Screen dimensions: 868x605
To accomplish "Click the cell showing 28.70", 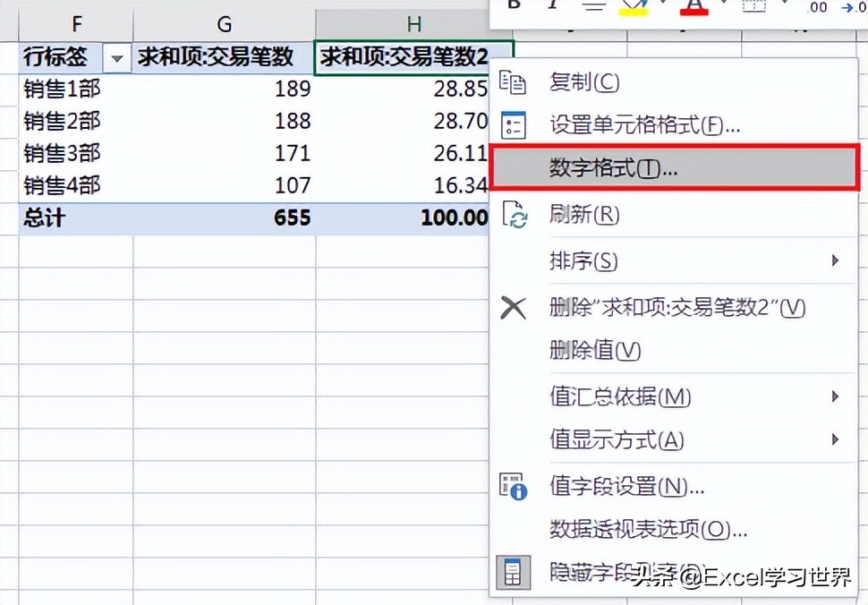I will pyautogui.click(x=403, y=121).
